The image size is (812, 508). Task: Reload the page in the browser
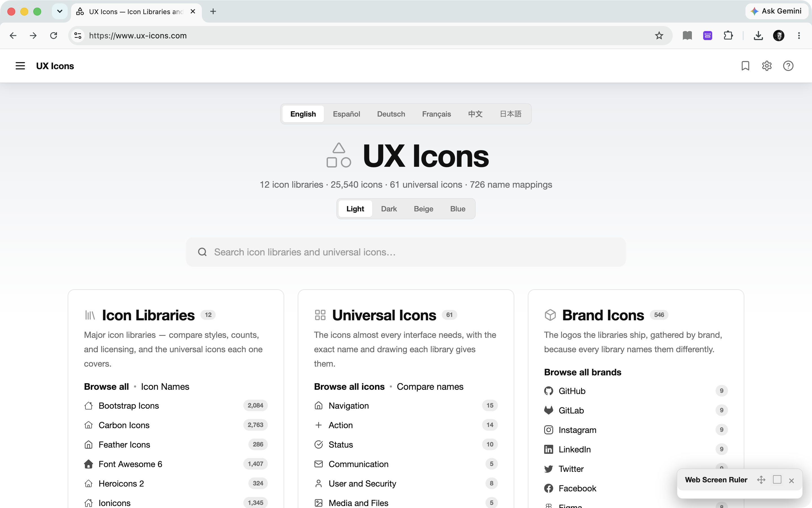[54, 36]
